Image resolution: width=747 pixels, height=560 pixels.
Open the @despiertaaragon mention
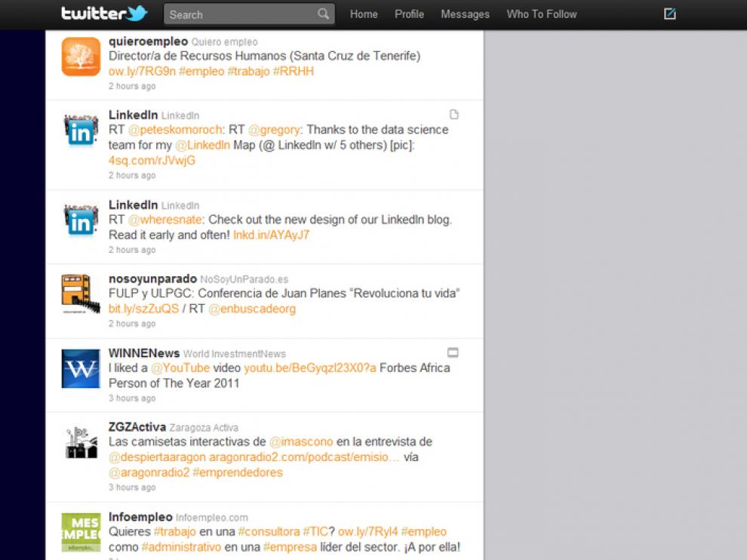[157, 457]
